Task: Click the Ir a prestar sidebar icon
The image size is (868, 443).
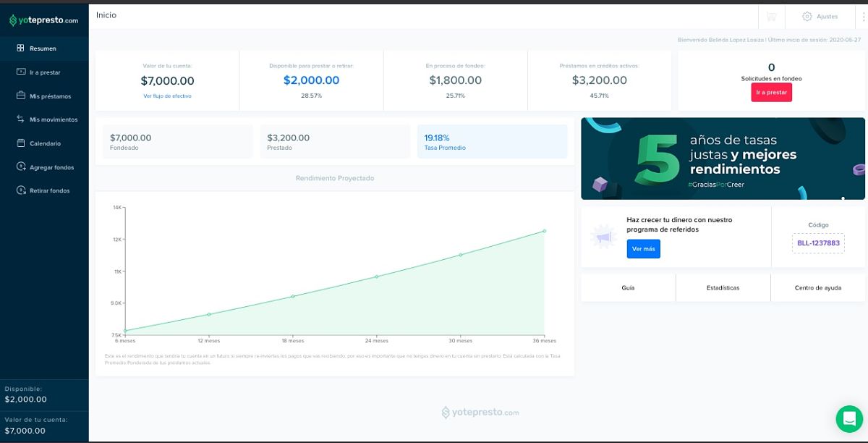Action: pos(21,72)
